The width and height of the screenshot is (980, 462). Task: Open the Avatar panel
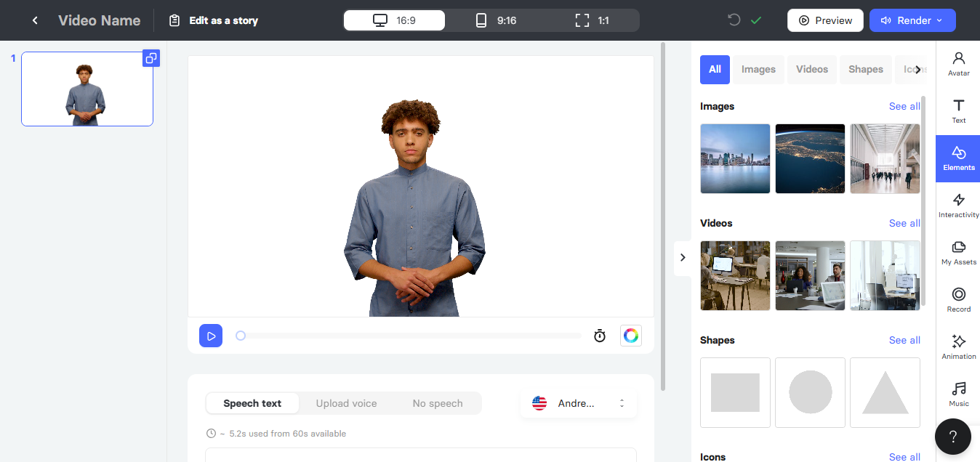coord(958,64)
